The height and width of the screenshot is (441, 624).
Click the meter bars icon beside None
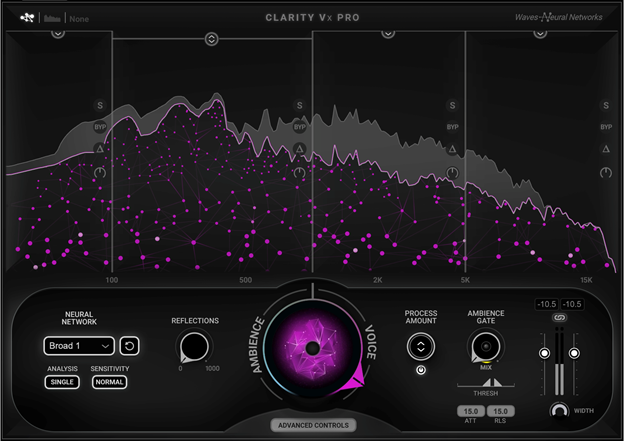click(52, 19)
